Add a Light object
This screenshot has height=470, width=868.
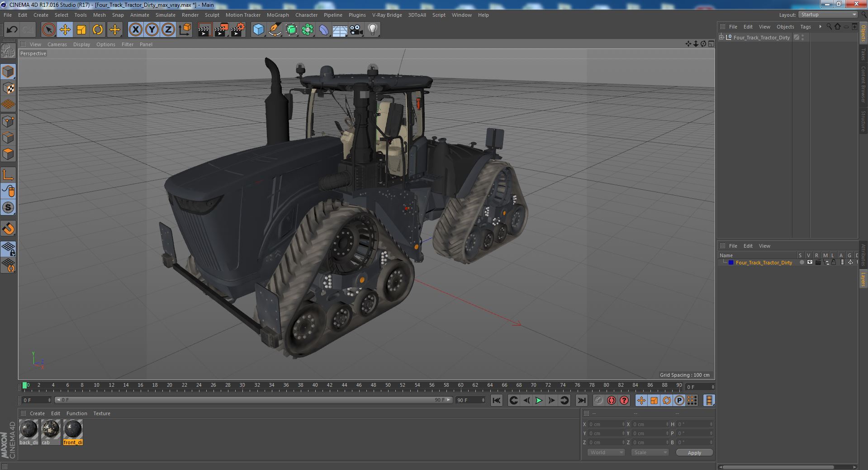[373, 30]
